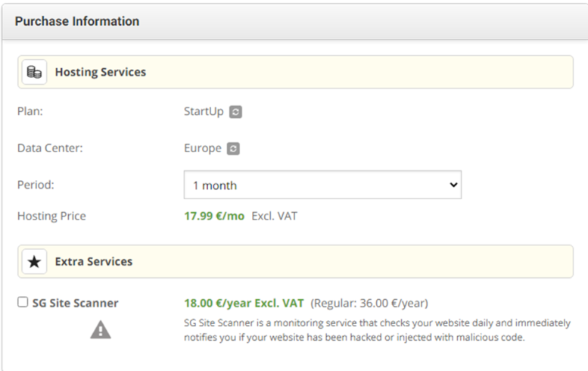Enable the SG Site Scanner checkbox
The image size is (588, 371).
point(23,302)
